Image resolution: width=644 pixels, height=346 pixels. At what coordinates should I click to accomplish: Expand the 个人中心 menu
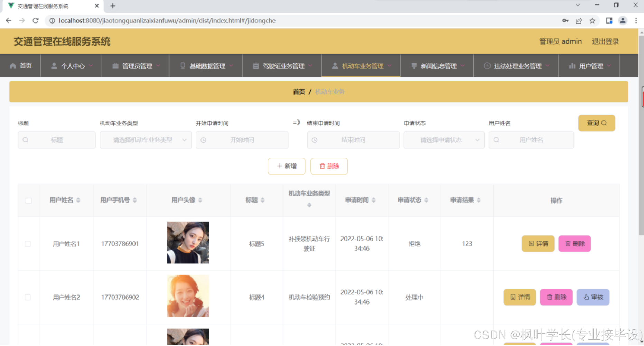[x=71, y=66]
